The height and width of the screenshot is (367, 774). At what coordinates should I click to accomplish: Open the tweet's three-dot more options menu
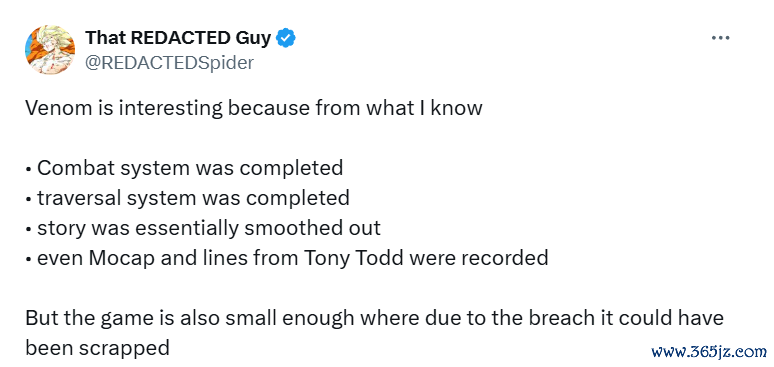(x=720, y=38)
